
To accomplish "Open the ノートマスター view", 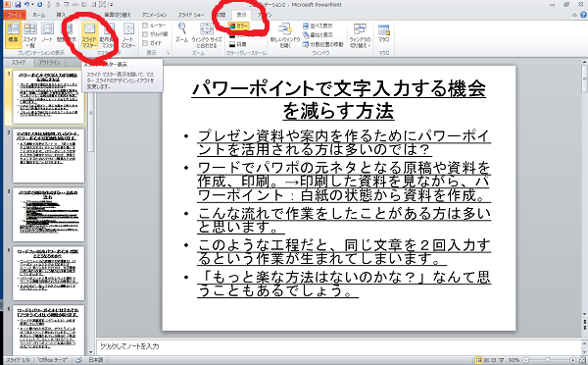I will pyautogui.click(x=128, y=35).
